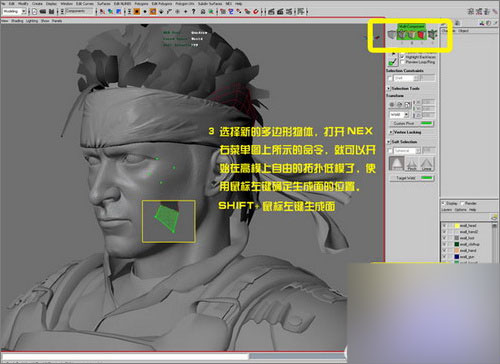Click the Custom Pivot button
Viewport: 500px width, 364px height.
(x=411, y=123)
